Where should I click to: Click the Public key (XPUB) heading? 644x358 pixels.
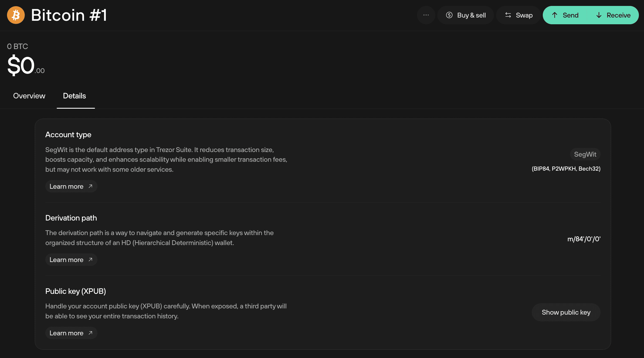[76, 291]
